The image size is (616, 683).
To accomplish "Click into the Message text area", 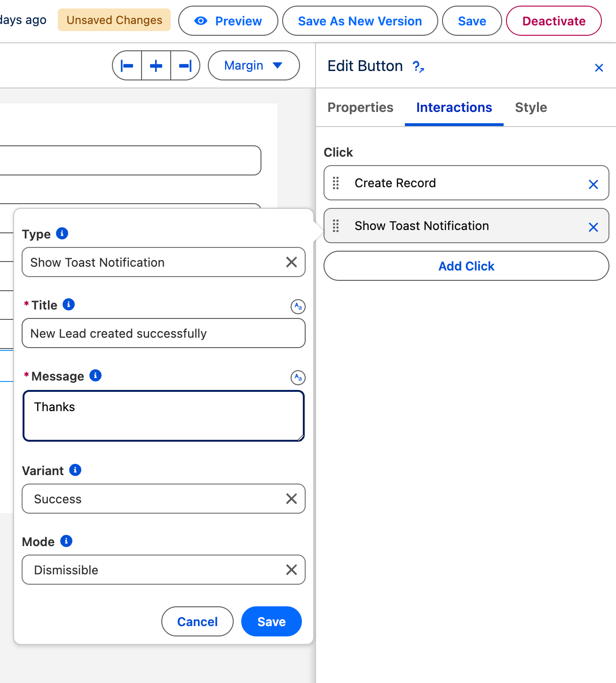I will [164, 416].
